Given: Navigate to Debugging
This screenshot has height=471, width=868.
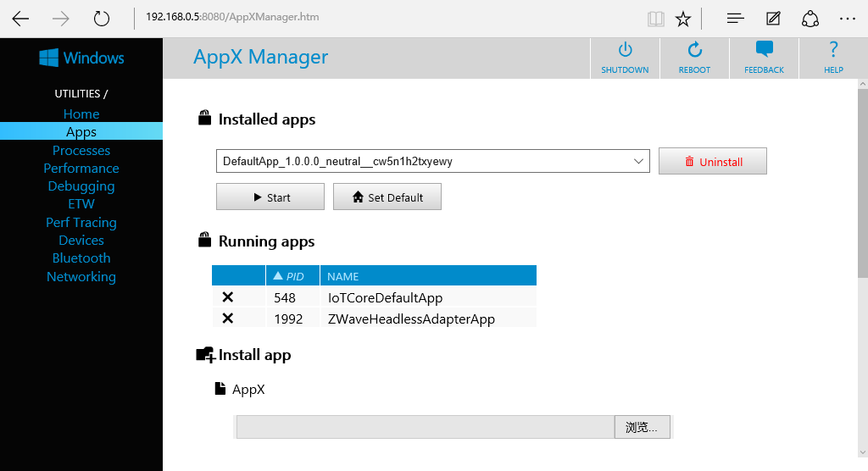Looking at the screenshot, I should (81, 186).
